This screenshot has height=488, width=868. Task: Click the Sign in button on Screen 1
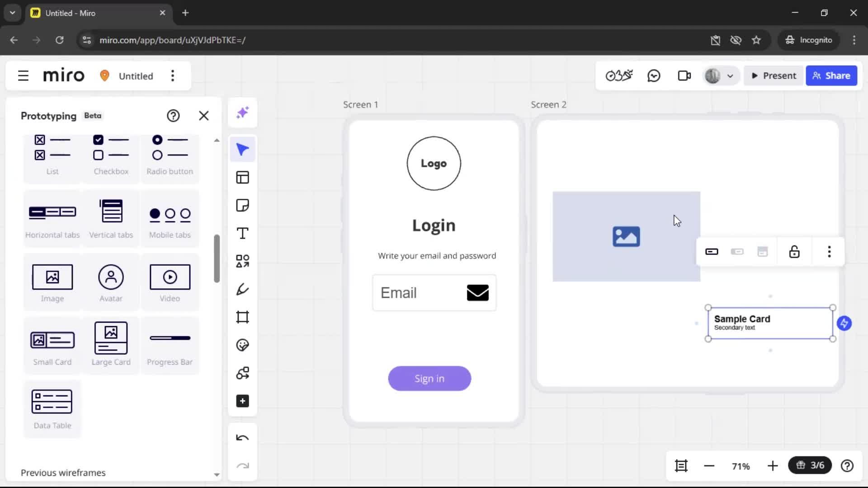[x=429, y=379]
